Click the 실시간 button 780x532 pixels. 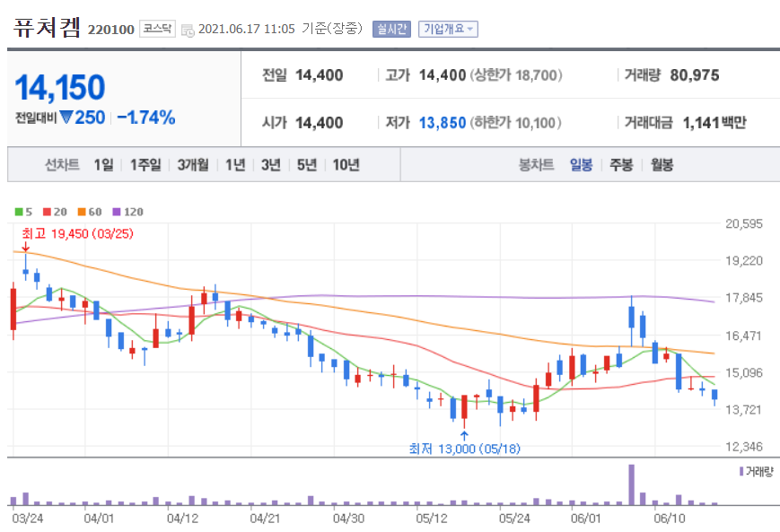tap(391, 29)
